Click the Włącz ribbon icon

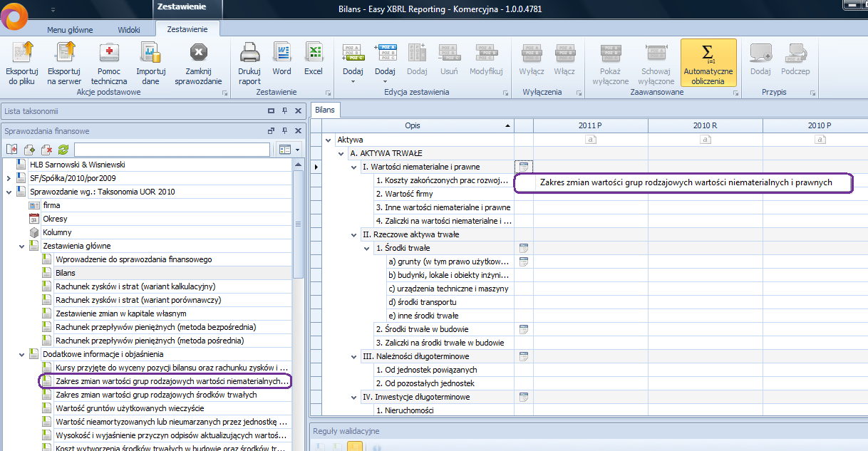[564, 53]
